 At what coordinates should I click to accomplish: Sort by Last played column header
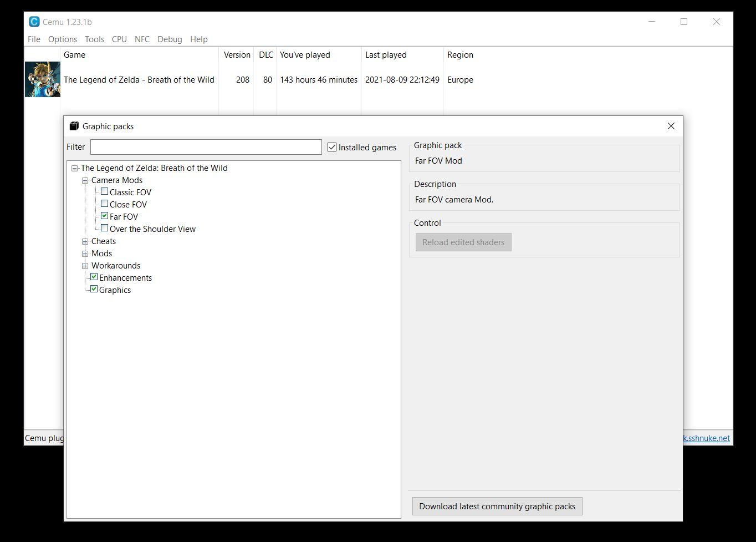tap(402, 55)
